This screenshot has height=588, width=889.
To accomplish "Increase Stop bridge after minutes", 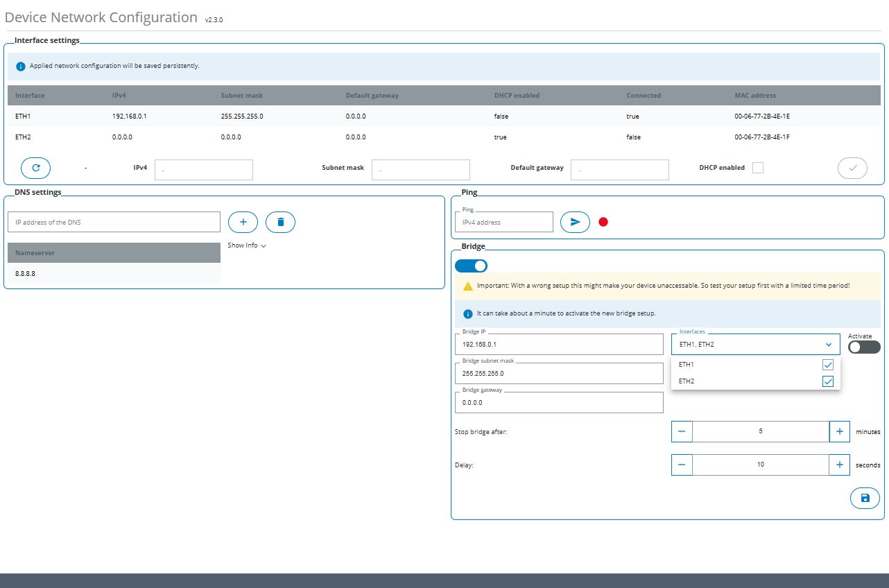I will coord(839,431).
